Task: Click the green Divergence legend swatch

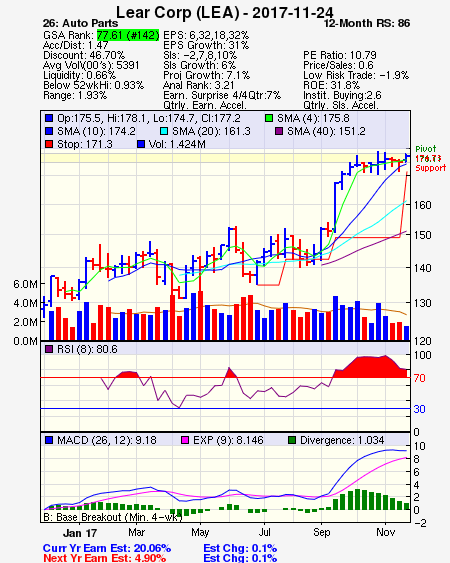Action: coord(292,440)
